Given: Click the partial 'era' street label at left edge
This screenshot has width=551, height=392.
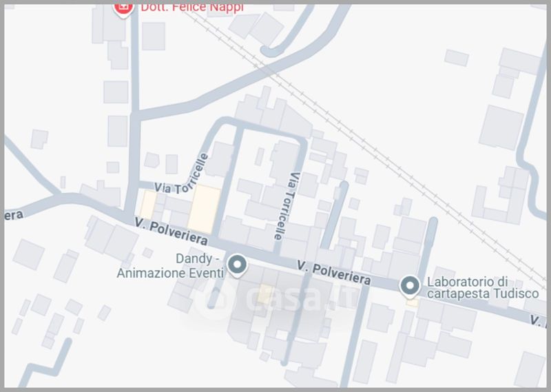Looking at the screenshot, I should pos(14,215).
